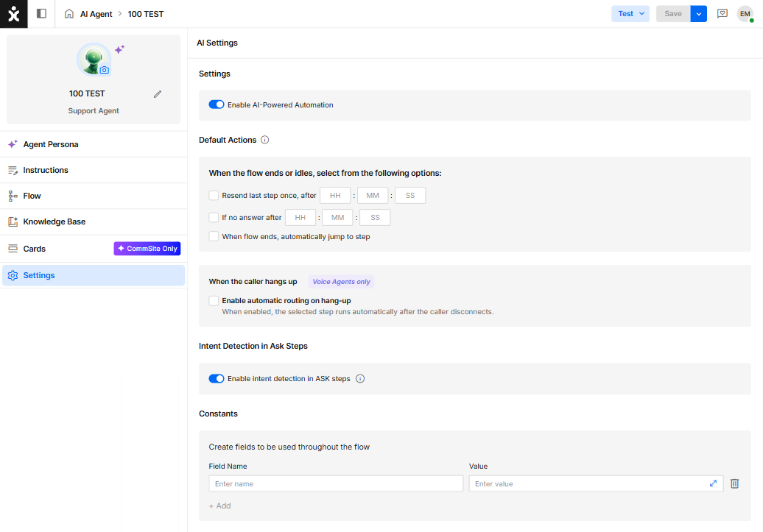Click the + Add constant link
Screen dimensions: 763x532
(220, 506)
